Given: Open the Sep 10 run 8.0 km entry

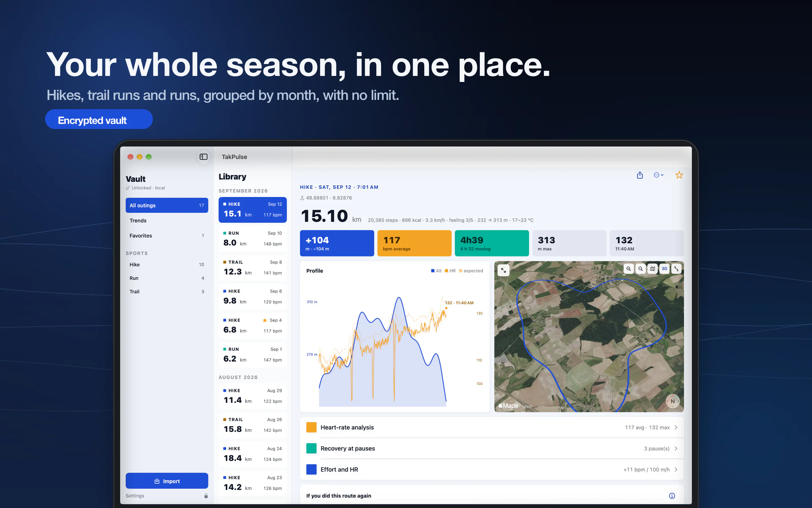Looking at the screenshot, I should click(x=253, y=238).
